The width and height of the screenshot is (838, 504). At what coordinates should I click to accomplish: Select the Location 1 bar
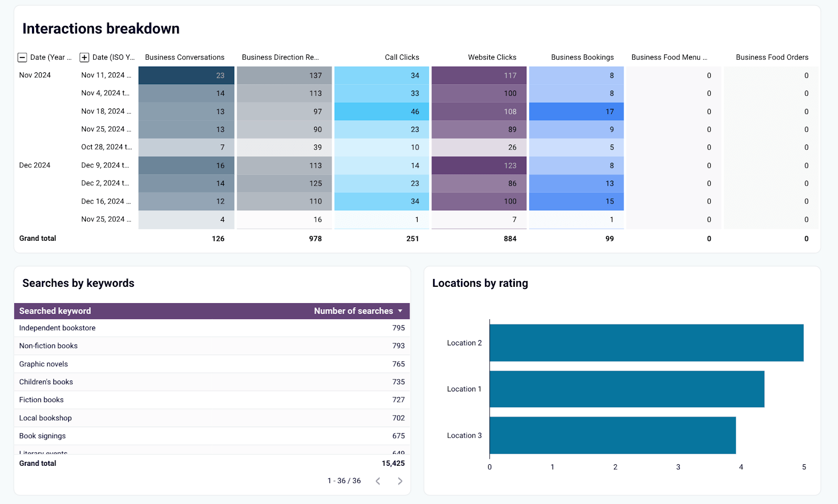(x=627, y=389)
